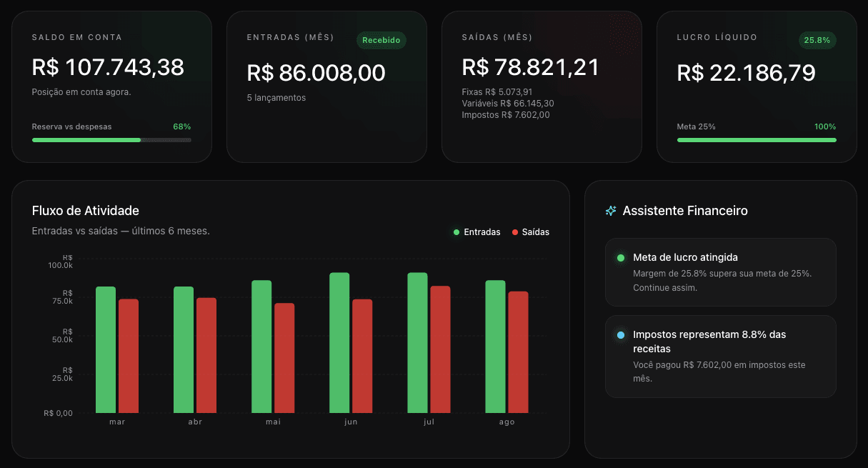Click the 25.8% badge on Lucro Líquido
Image resolution: width=868 pixels, height=468 pixels.
coord(817,40)
